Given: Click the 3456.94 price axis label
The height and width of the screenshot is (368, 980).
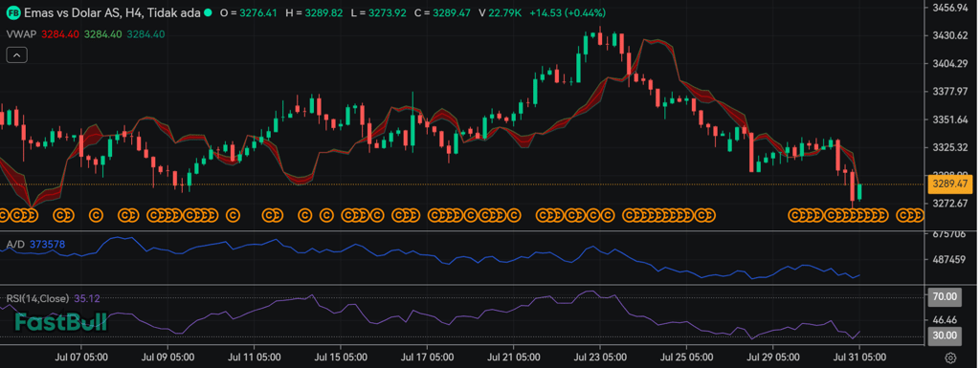Looking at the screenshot, I should [949, 8].
